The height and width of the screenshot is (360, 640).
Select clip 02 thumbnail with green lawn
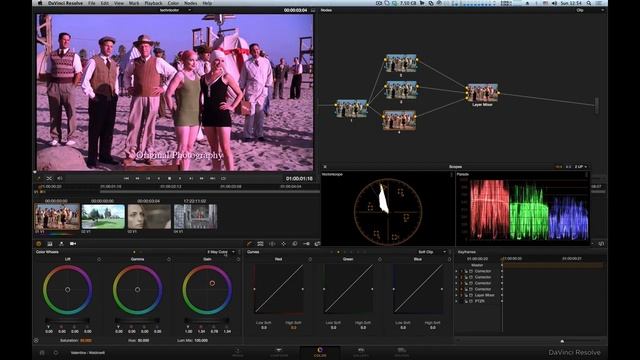point(103,217)
